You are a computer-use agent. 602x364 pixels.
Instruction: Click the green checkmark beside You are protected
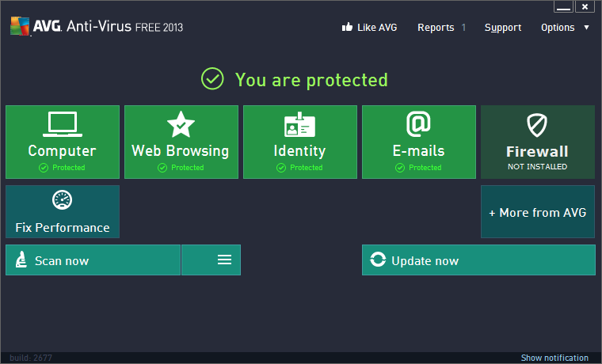[212, 79]
